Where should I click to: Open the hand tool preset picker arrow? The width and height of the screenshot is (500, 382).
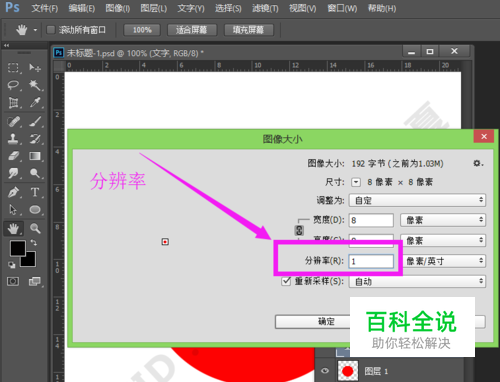35,30
